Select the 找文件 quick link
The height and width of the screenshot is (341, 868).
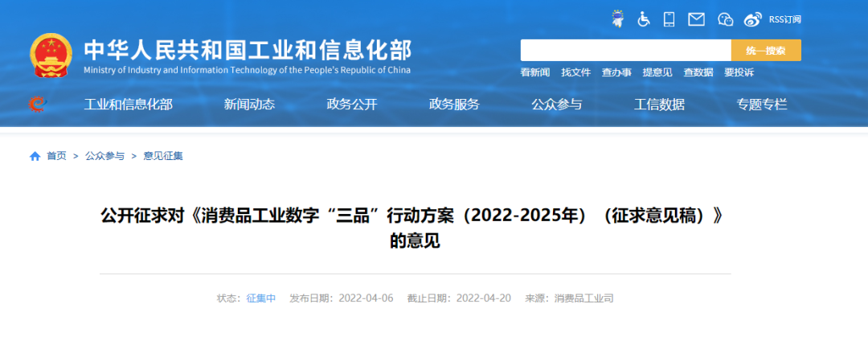click(575, 72)
